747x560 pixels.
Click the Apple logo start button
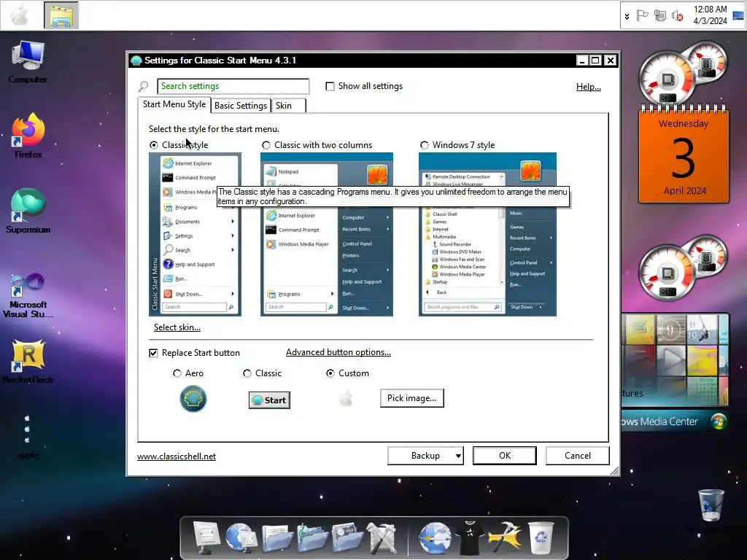click(x=20, y=15)
